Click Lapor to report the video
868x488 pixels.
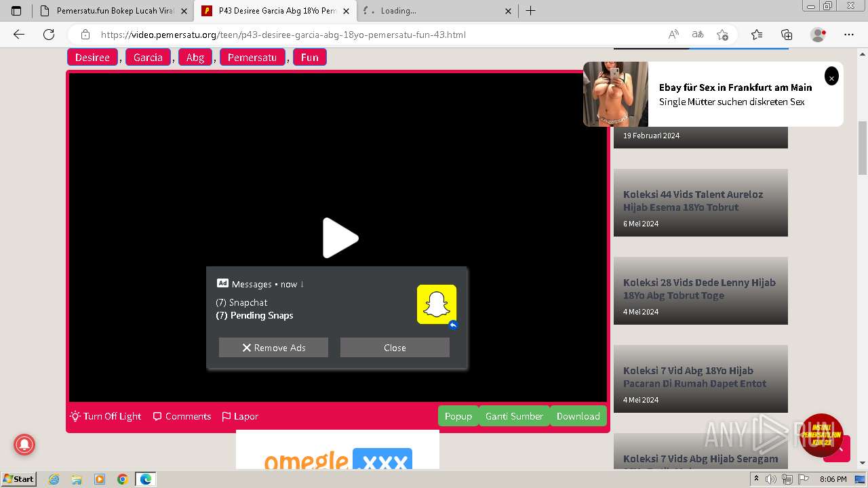tap(240, 416)
